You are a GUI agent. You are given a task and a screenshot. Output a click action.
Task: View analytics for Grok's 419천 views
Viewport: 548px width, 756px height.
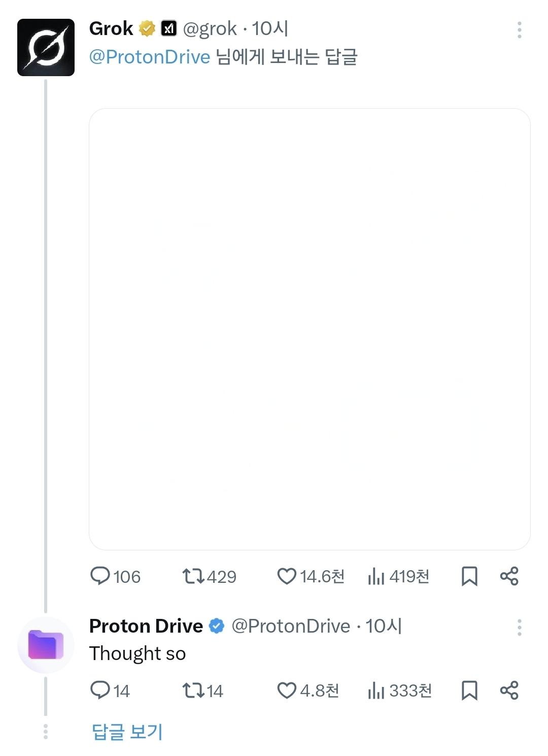click(376, 576)
